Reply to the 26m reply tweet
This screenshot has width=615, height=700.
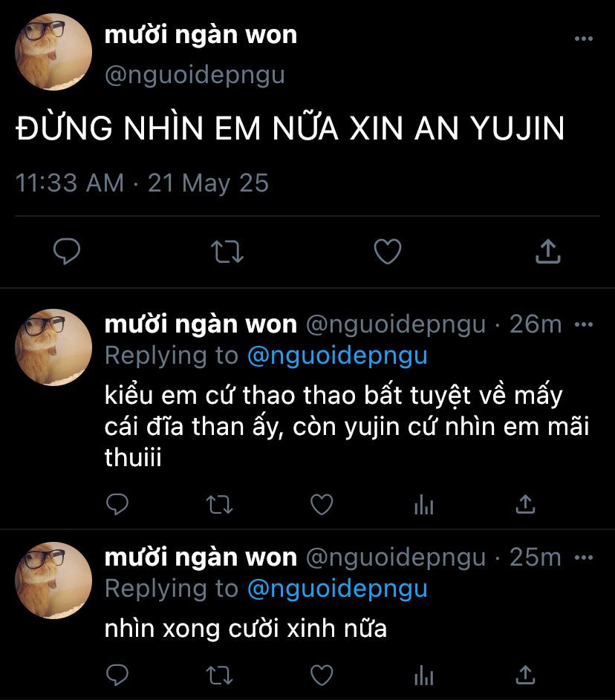coord(117,505)
